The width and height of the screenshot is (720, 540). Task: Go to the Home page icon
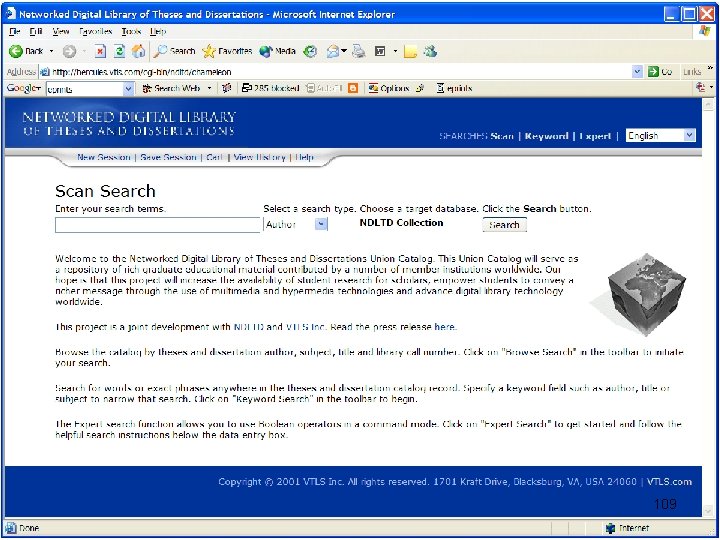[138, 51]
